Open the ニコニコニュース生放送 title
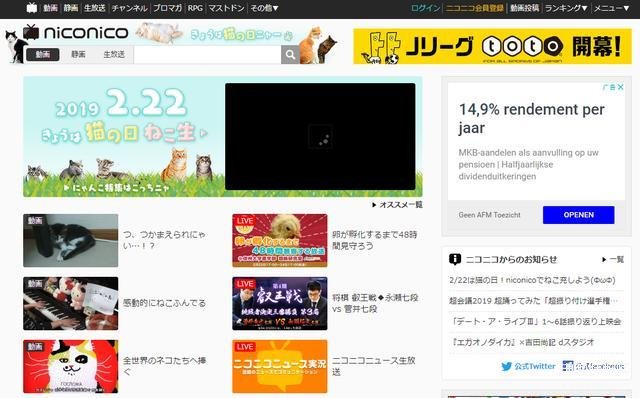Screen dimensions: 640x398 373,366
